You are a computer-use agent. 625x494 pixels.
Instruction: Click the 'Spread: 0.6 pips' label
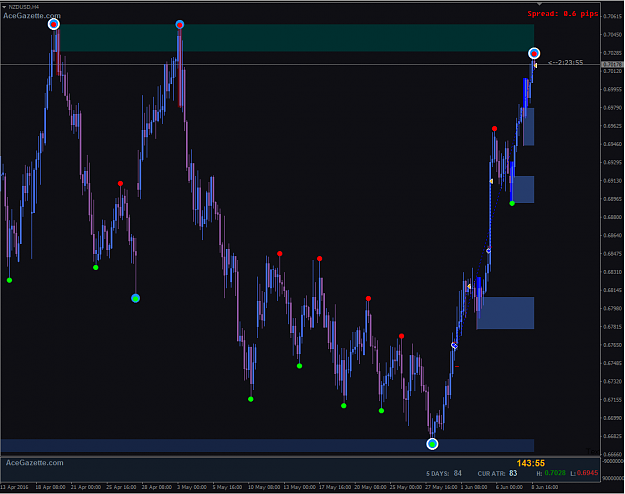(563, 14)
